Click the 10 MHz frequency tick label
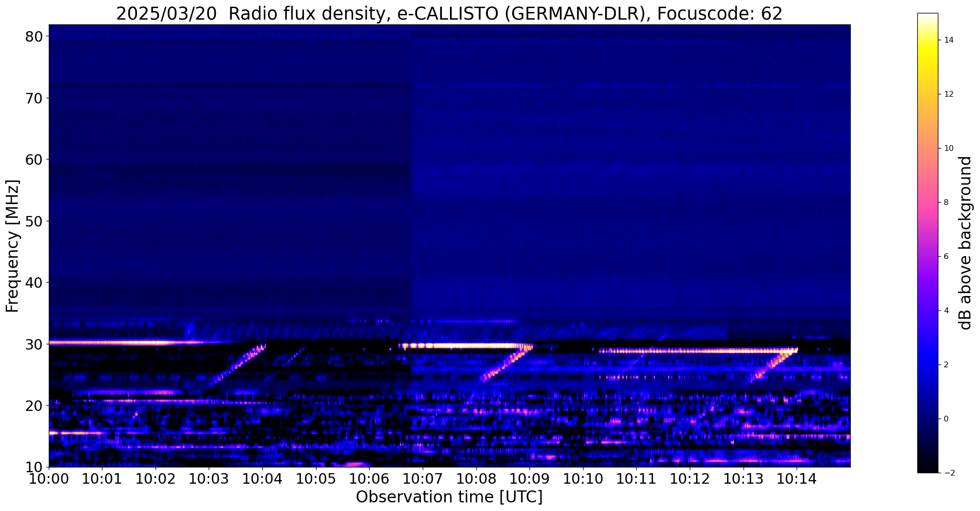This screenshot has height=511, width=980. 35,467
